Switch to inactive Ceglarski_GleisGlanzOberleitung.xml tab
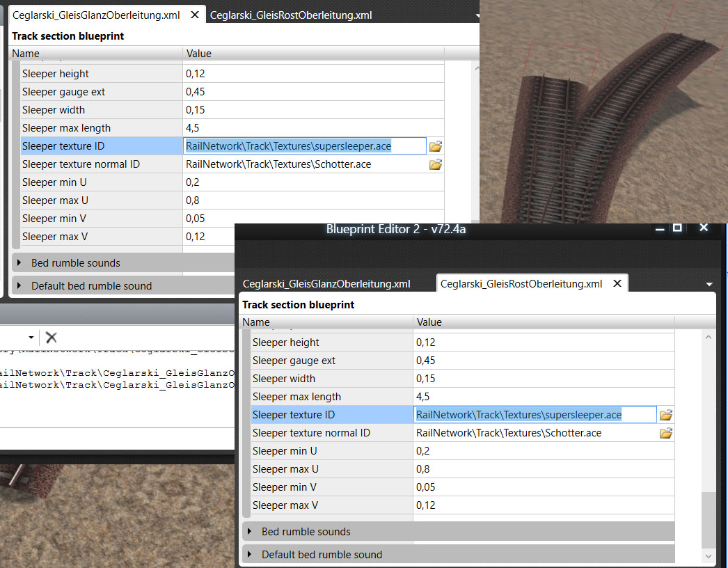 pos(326,284)
